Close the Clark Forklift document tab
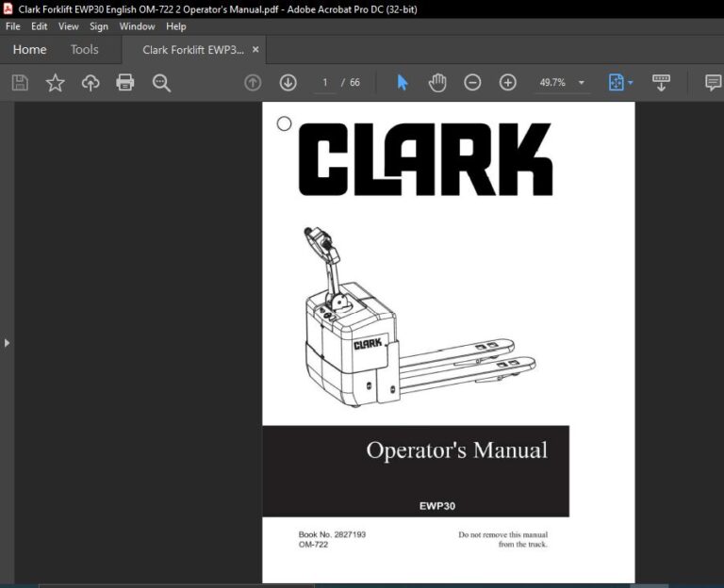Viewport: 724px width, 588px height. [255, 49]
